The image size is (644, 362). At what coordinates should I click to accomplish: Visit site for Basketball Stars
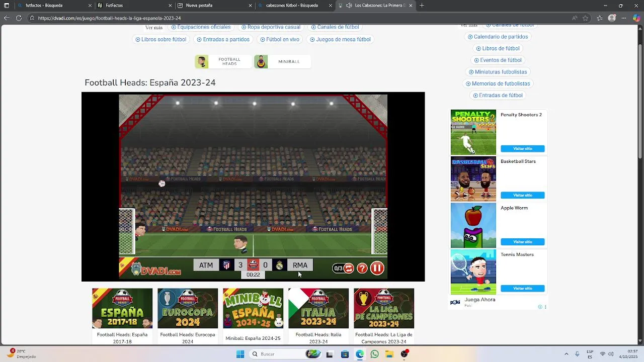click(x=522, y=195)
